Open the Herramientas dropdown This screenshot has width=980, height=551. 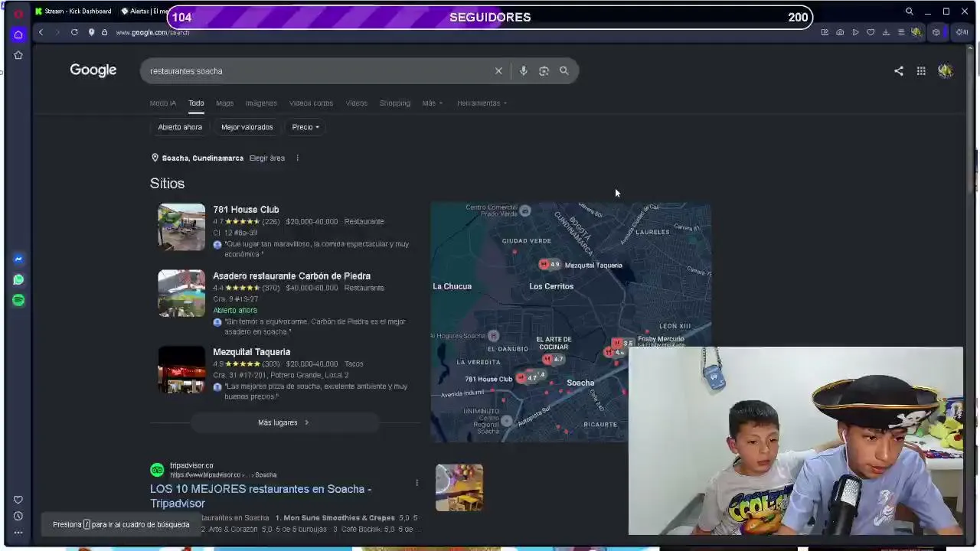click(x=482, y=103)
